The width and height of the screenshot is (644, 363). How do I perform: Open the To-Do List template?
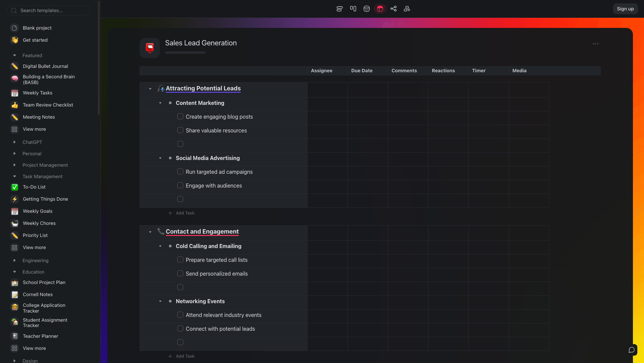34,187
